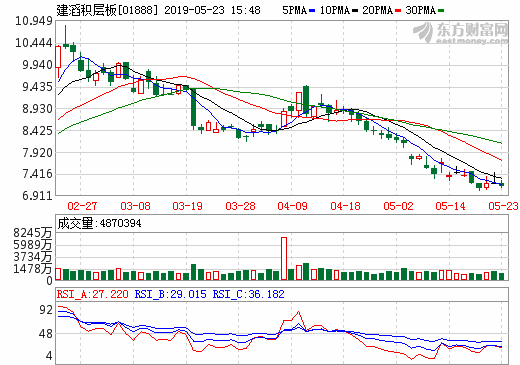Click the 92 RSI axis label

[46, 310]
